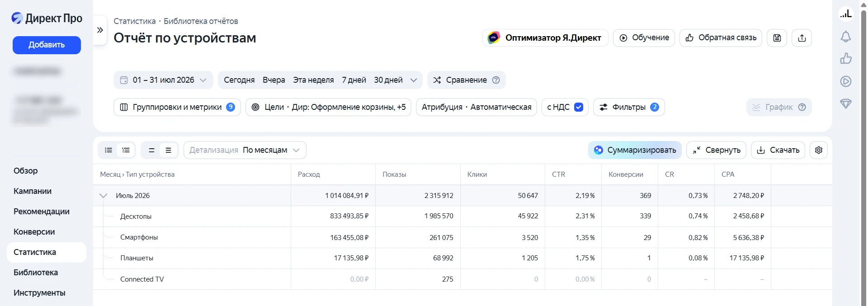This screenshot has width=868, height=306.
Task: Select the 30 дней period preset
Action: (x=388, y=80)
